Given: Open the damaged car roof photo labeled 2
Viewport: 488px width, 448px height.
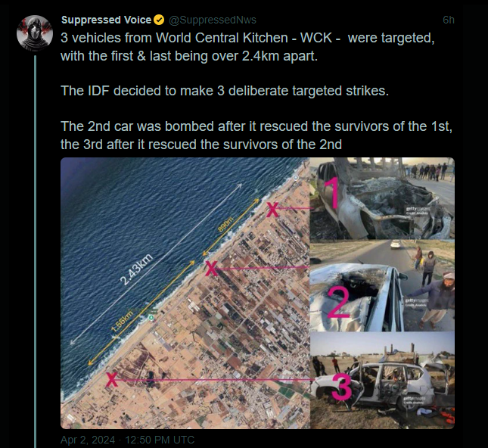Looking at the screenshot, I should pos(382,285).
